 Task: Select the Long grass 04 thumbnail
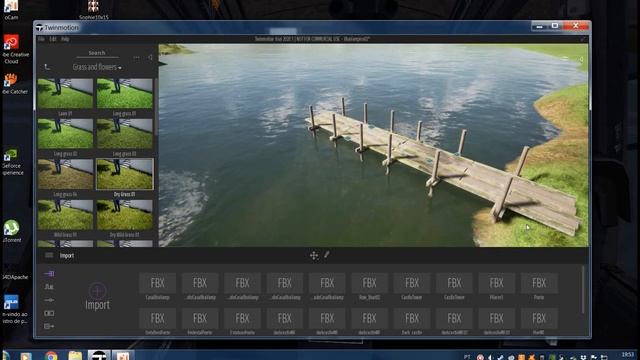click(65, 174)
